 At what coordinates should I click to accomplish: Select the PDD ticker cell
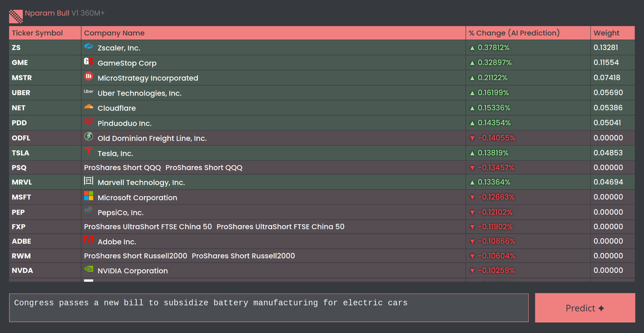(45, 123)
